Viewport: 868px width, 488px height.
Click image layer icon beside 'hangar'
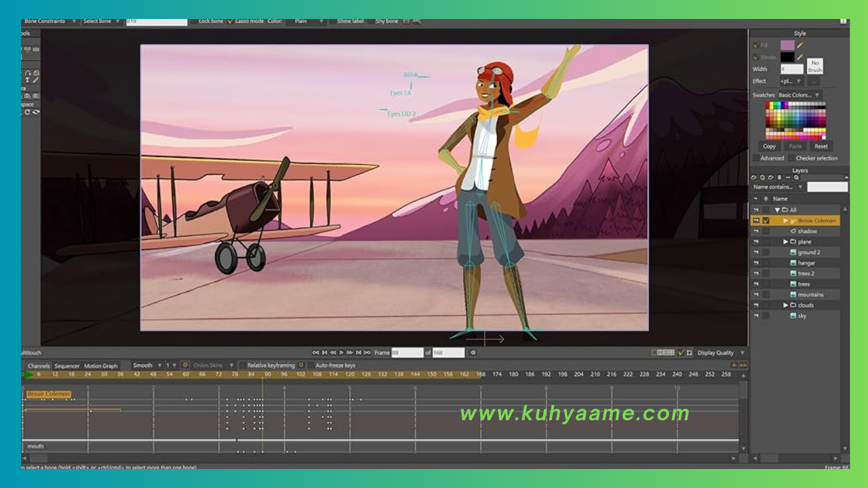point(793,263)
